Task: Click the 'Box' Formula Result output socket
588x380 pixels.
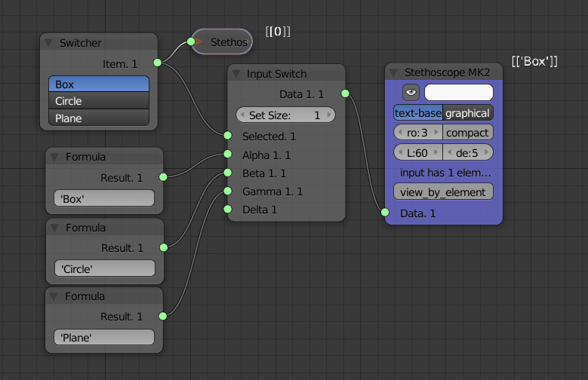Action: click(x=163, y=177)
